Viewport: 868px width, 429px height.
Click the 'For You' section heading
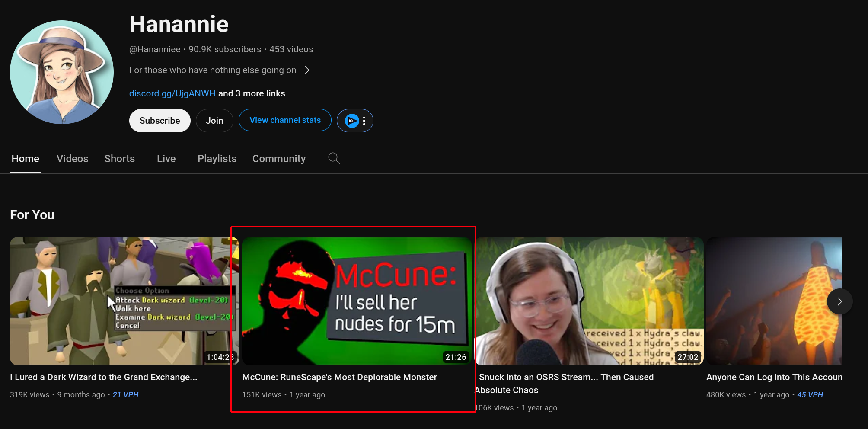click(32, 215)
